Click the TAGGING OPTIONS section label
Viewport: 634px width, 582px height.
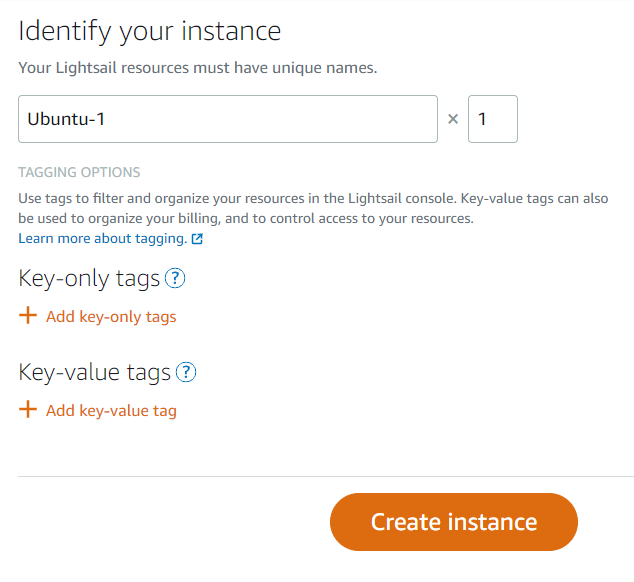point(79,172)
